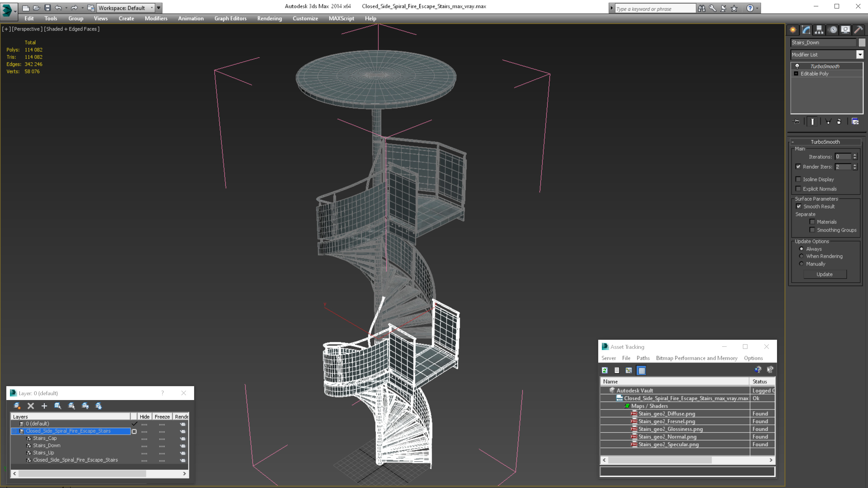Screen dimensions: 868x488
Task: Click the Hide column header in Layers
Action: tap(145, 417)
